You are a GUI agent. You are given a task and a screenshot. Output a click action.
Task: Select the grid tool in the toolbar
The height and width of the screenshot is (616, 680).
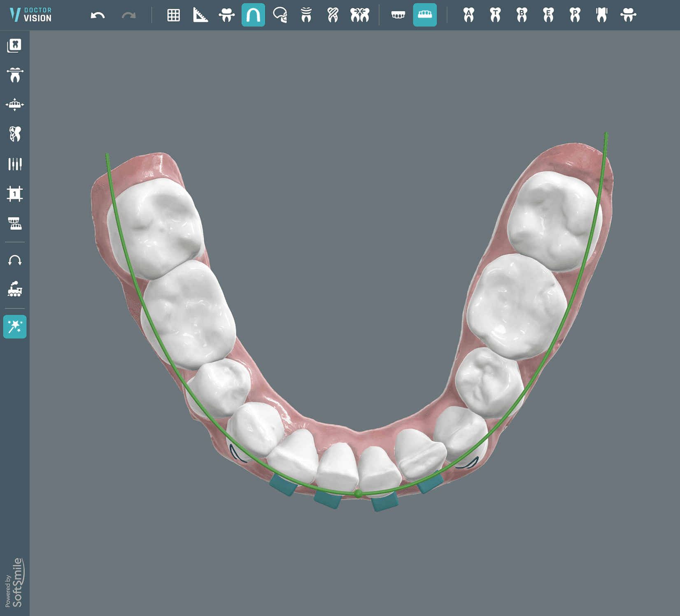[173, 16]
